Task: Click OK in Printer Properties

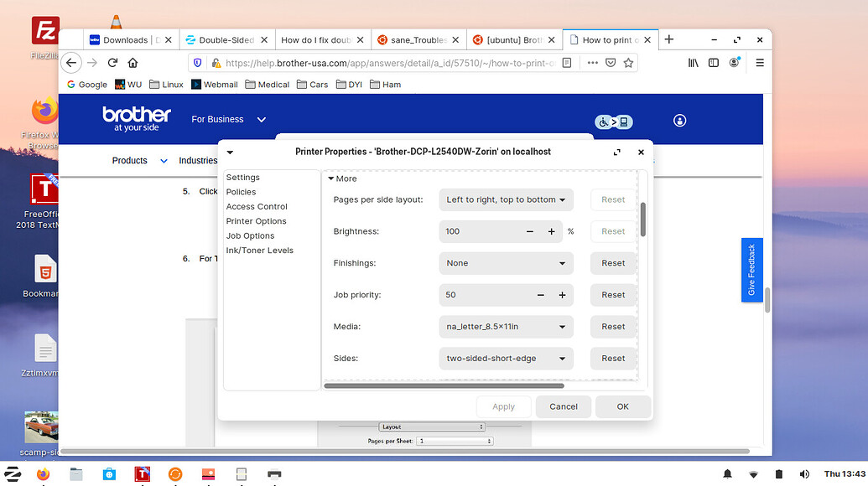Action: point(622,406)
